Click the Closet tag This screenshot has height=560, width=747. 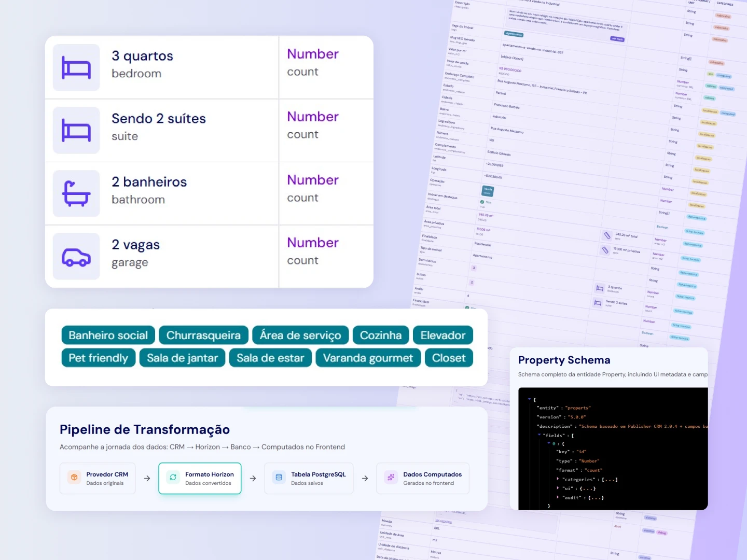(x=449, y=358)
